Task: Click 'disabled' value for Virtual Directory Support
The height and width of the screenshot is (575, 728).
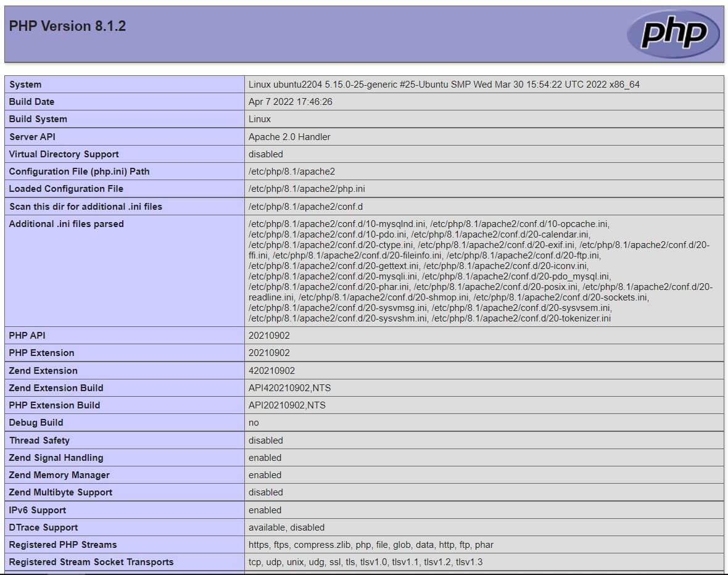Action: point(265,154)
